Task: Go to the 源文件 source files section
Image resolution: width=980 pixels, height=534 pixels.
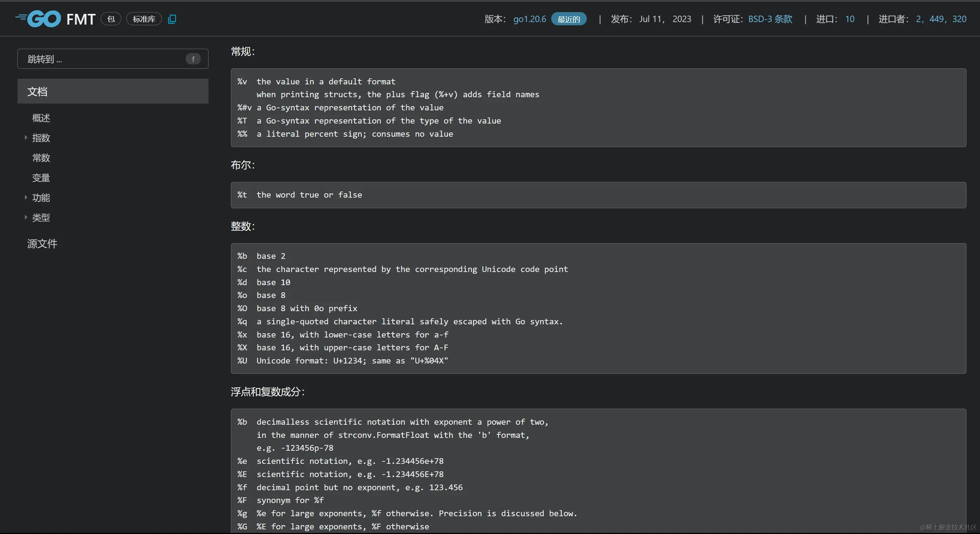Action: tap(42, 244)
